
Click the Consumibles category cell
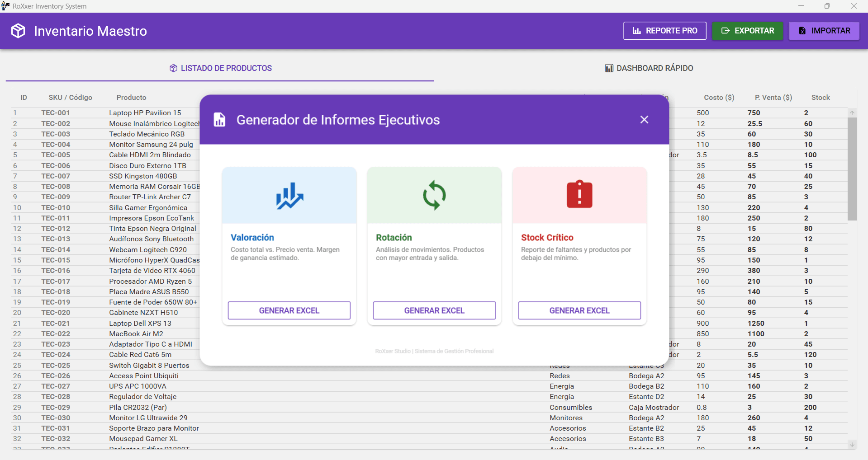coord(571,408)
